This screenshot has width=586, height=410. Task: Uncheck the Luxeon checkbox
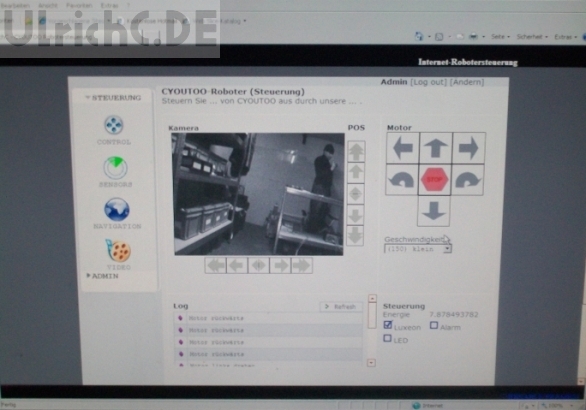[388, 325]
